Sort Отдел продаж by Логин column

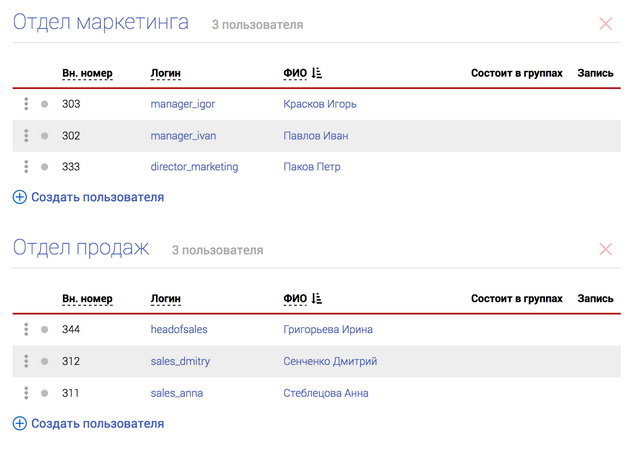coord(165,299)
